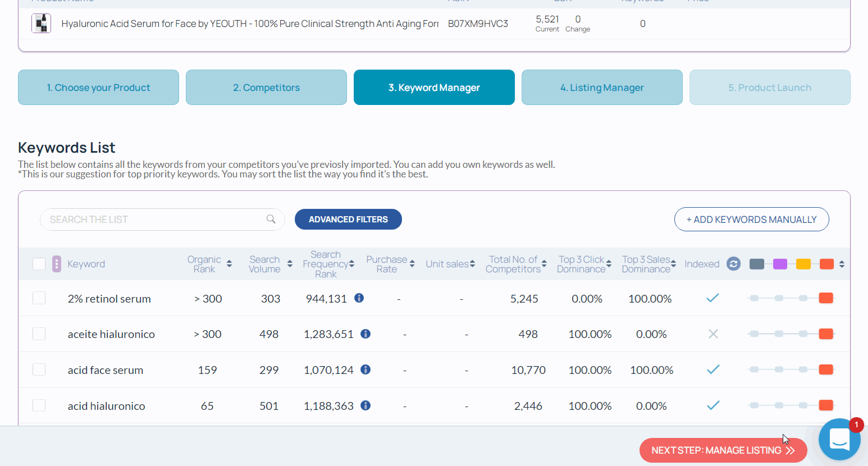
Task: Click the Keyword column header
Action: click(x=86, y=264)
